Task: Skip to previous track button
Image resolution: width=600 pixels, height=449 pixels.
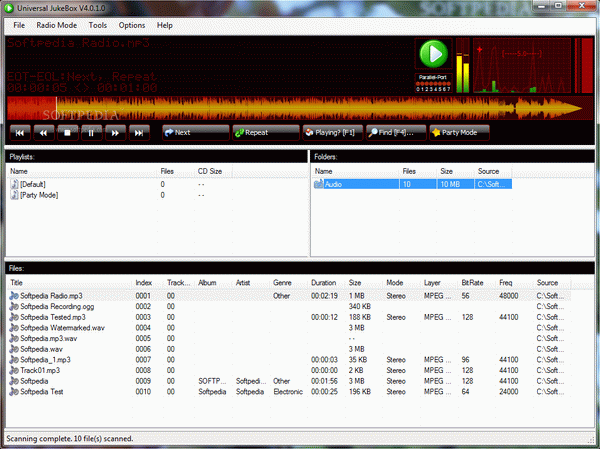Action: [20, 133]
